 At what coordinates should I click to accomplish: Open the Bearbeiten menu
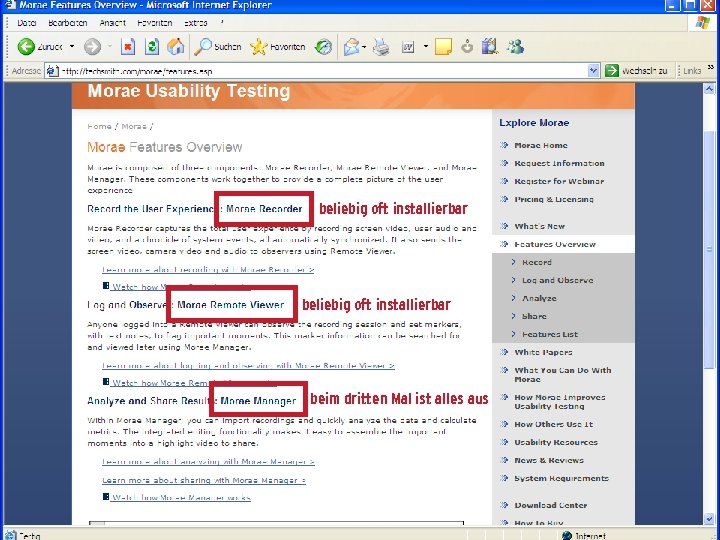pos(68,22)
